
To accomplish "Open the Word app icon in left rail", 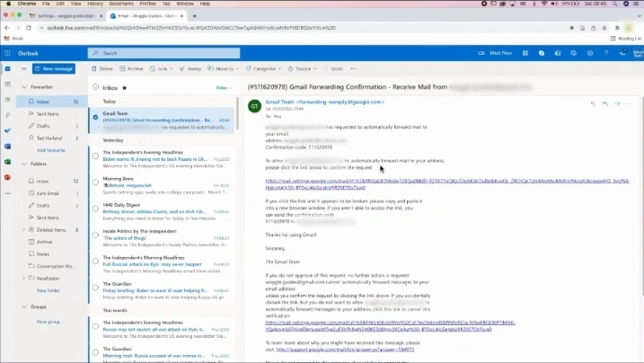I will click(x=7, y=146).
